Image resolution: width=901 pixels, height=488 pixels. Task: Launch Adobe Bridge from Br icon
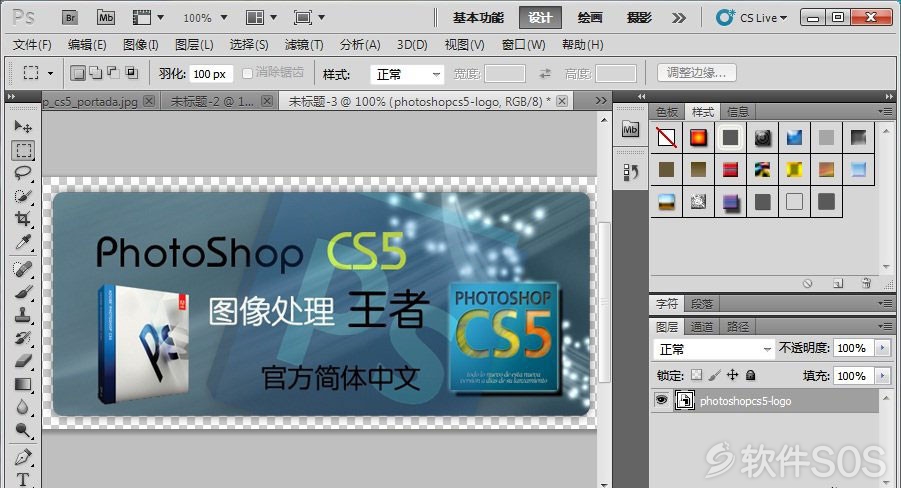pos(70,18)
